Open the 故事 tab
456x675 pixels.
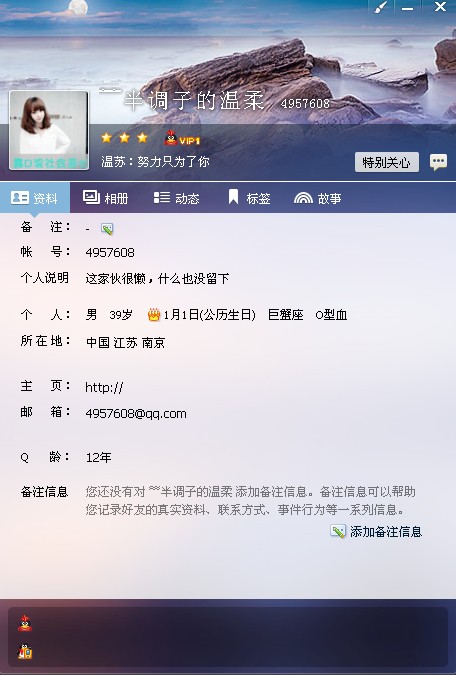[317, 198]
